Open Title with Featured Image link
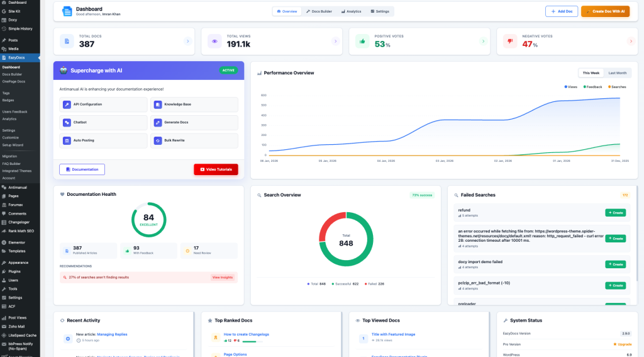Screen dimensions: 644x357 [x=394, y=334]
